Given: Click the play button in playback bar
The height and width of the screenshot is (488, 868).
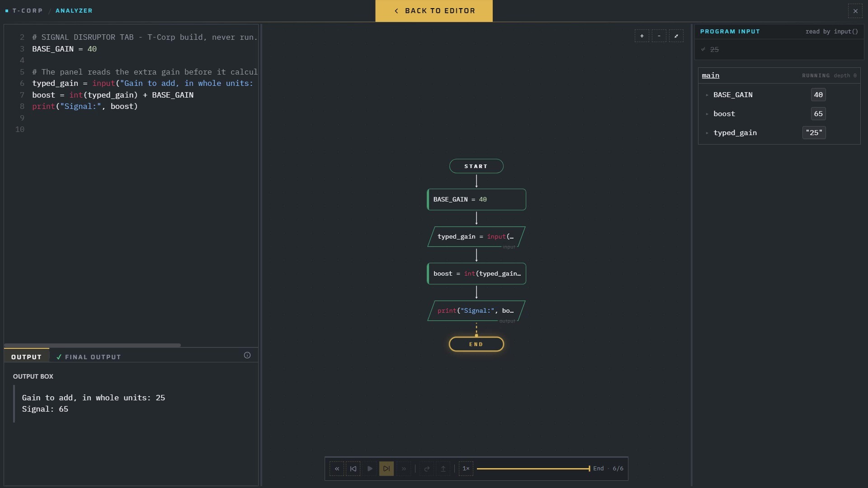Looking at the screenshot, I should pyautogui.click(x=370, y=469).
